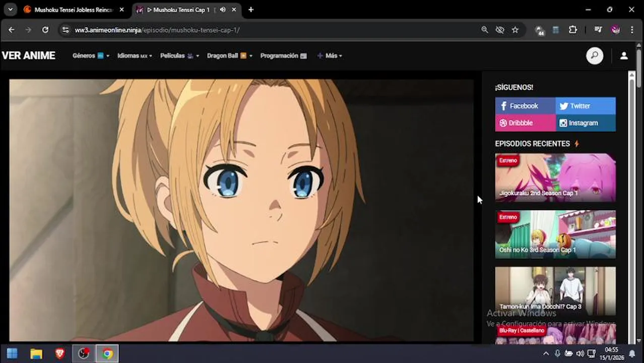Open the extension with badge 44

(x=539, y=30)
